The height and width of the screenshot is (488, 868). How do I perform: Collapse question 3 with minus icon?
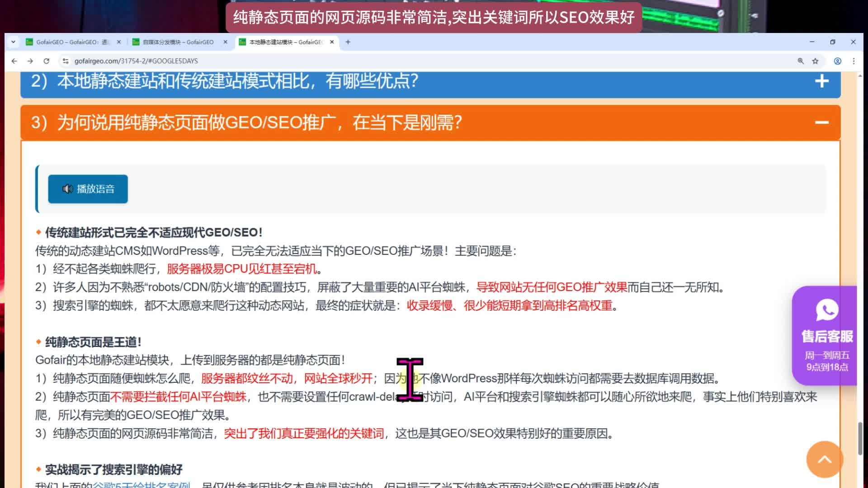tap(821, 122)
